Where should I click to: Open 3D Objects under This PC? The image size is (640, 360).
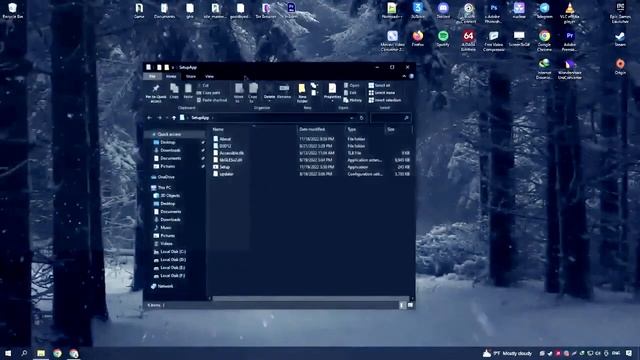coord(167,196)
